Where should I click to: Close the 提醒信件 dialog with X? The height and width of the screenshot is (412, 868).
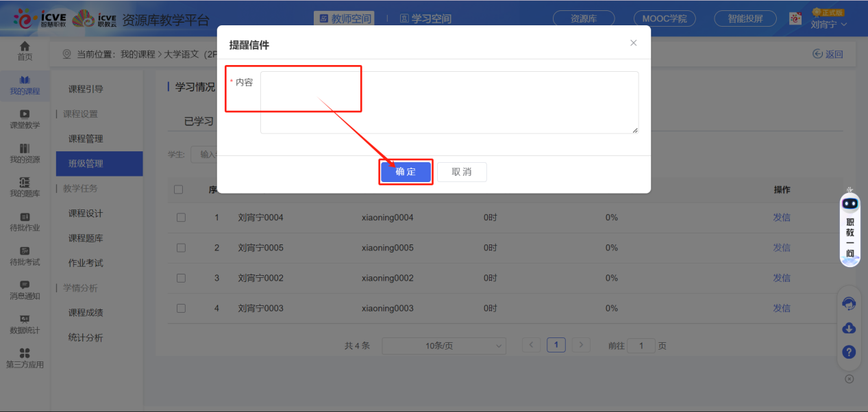633,43
